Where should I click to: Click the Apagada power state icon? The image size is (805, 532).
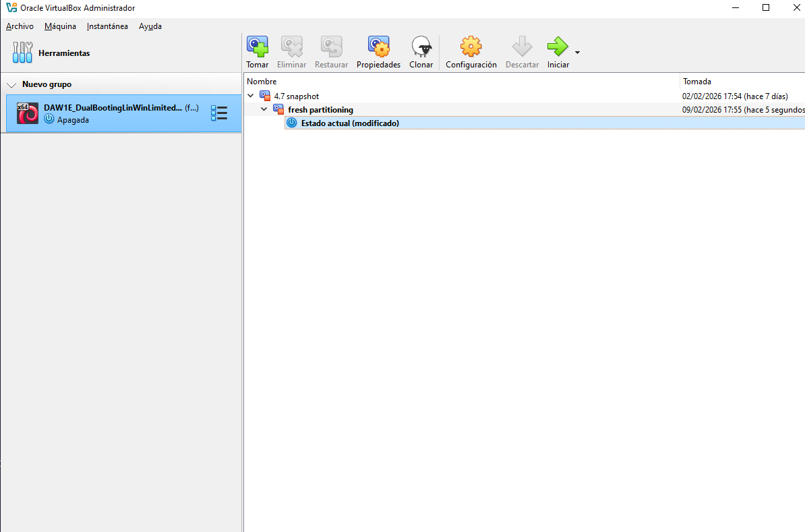(x=49, y=119)
